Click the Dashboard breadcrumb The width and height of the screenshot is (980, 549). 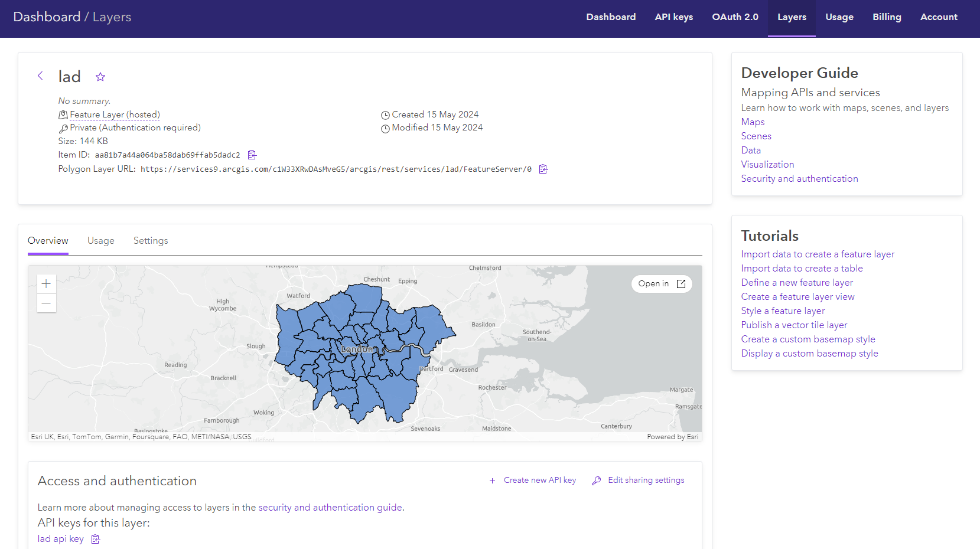tap(47, 17)
